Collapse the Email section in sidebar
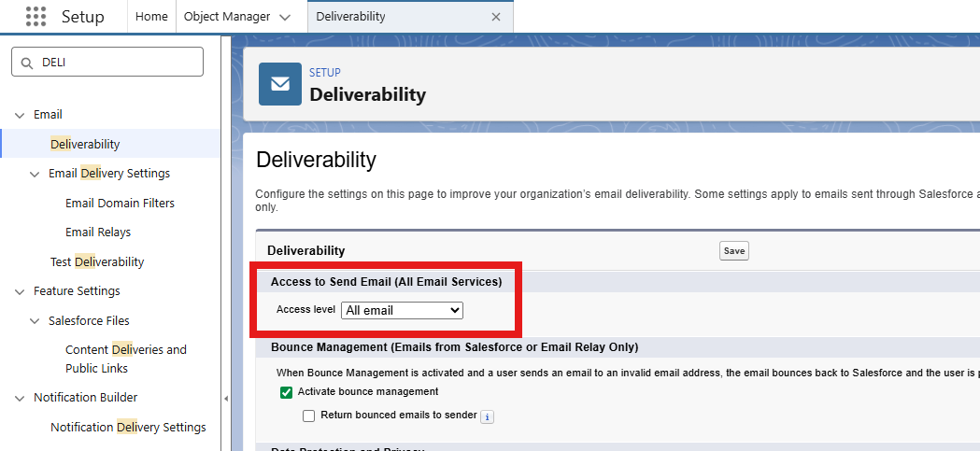 tap(21, 115)
